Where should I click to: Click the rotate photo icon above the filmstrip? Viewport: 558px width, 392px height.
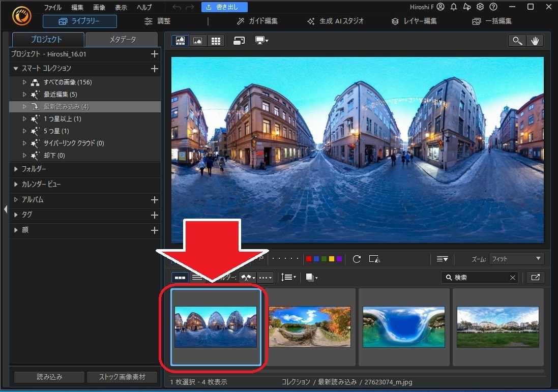(x=356, y=259)
